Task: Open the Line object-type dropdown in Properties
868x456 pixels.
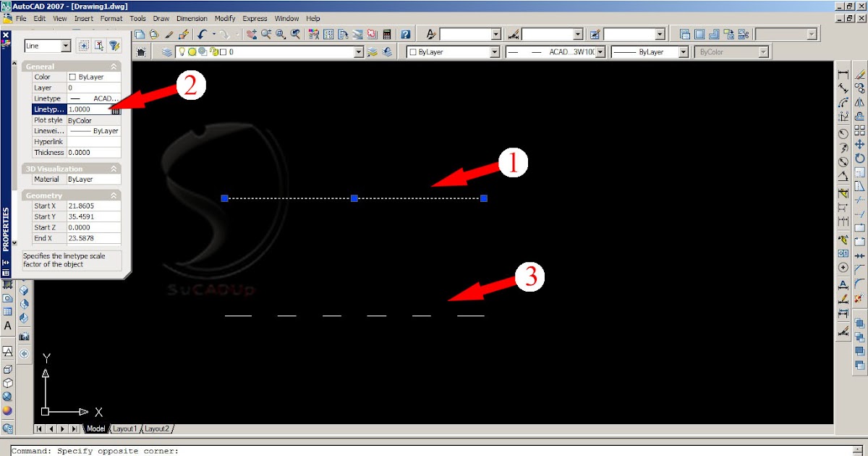Action: pos(66,45)
